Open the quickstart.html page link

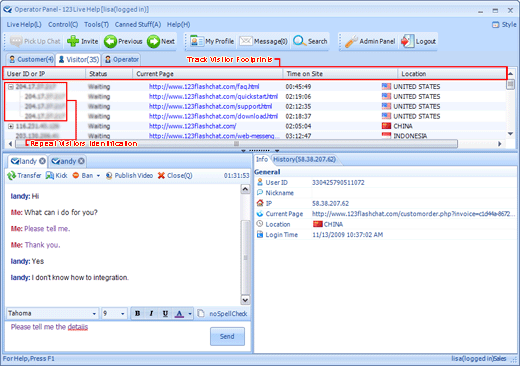213,97
